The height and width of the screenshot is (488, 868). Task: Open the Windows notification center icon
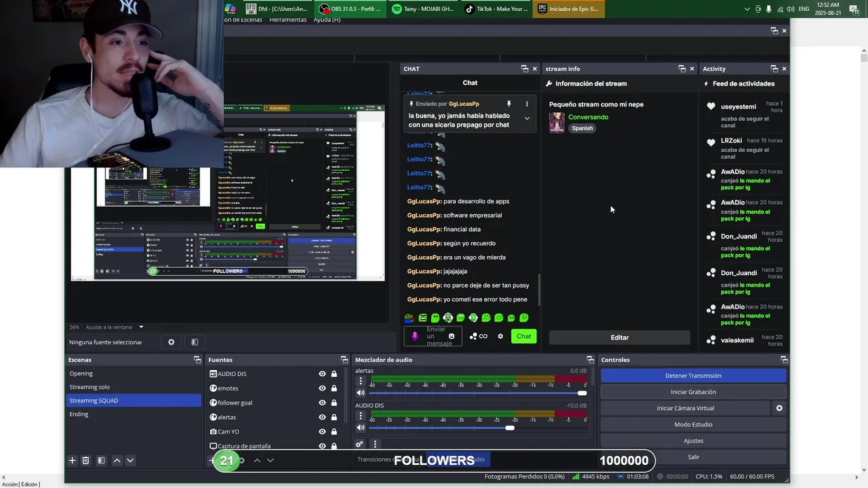854,9
